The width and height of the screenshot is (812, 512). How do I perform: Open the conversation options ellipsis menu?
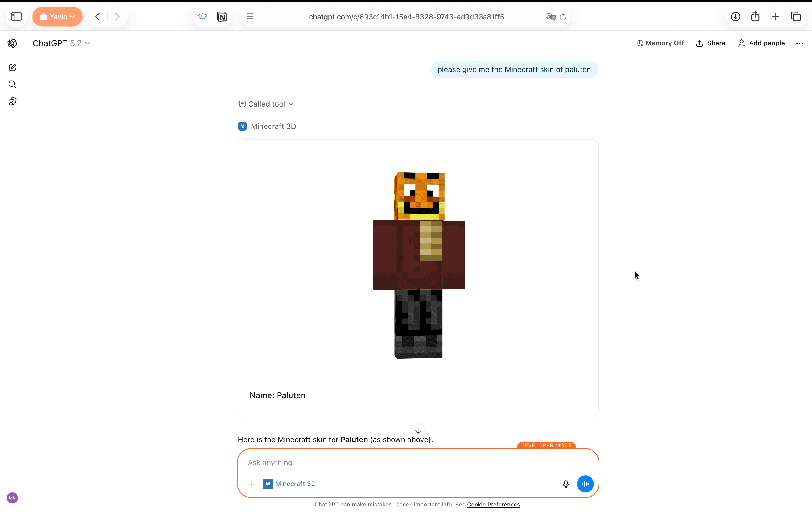(x=800, y=43)
